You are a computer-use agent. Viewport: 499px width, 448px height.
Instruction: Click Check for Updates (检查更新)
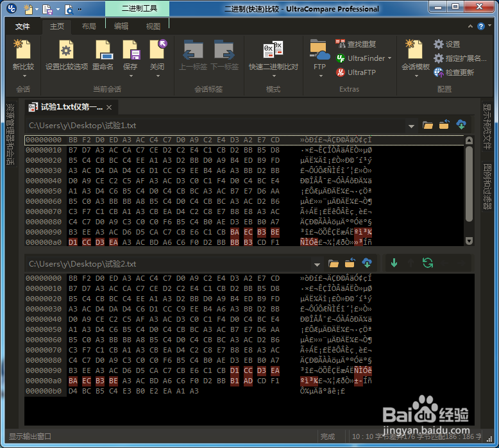[454, 72]
